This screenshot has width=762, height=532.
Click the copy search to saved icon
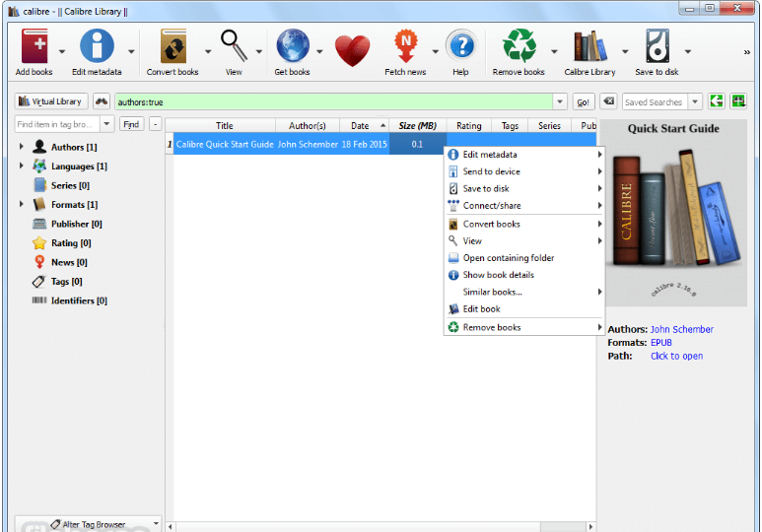pos(717,101)
